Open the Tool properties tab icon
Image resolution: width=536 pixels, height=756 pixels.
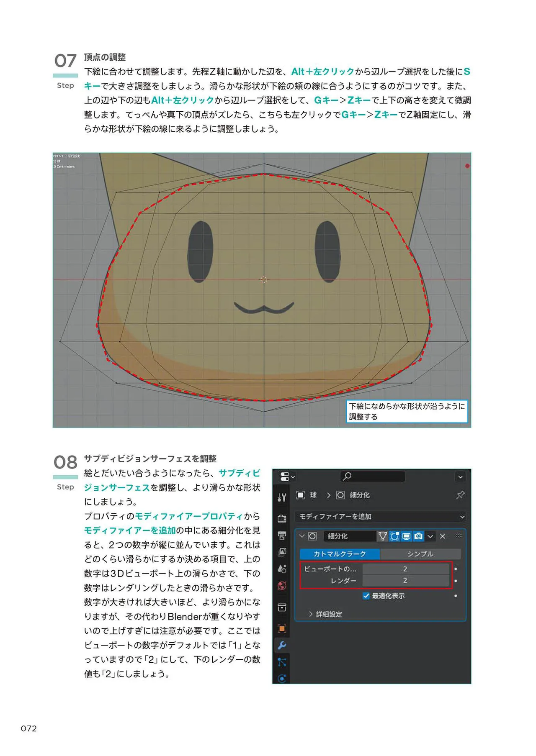pyautogui.click(x=282, y=497)
